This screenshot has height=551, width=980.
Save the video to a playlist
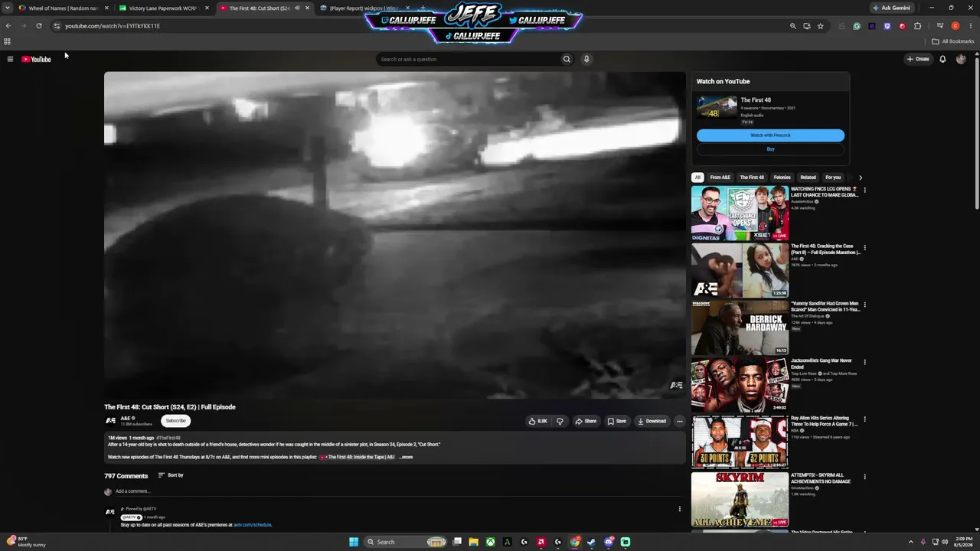tap(617, 421)
